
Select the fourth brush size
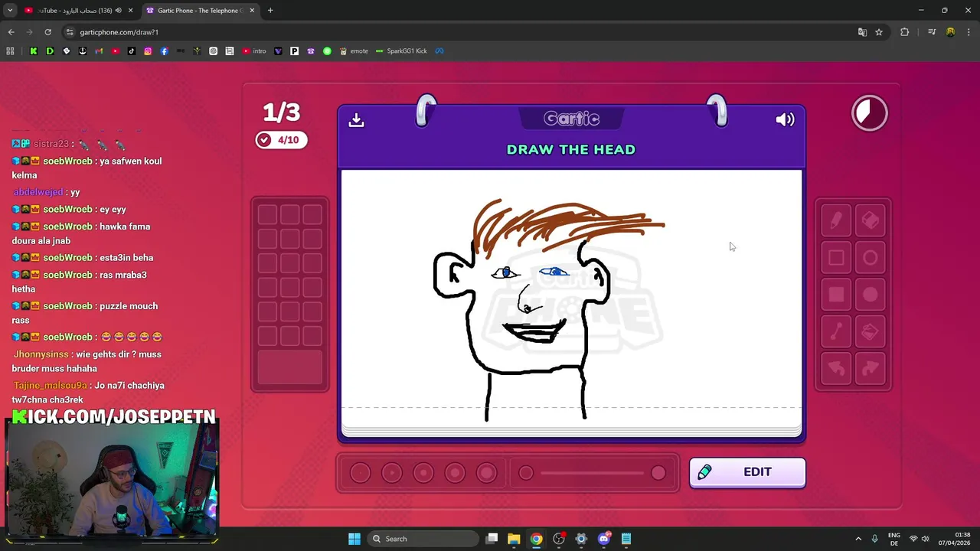(455, 473)
